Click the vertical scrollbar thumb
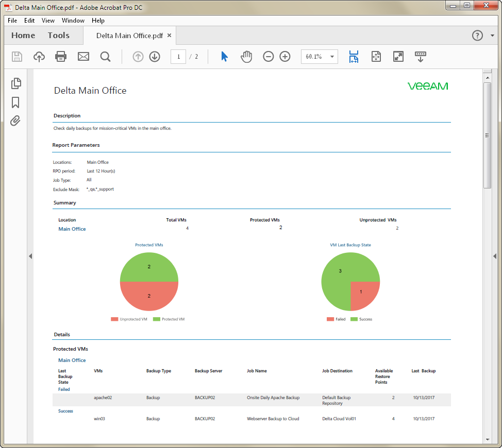Viewport: 502px width, 448px height. pos(487,135)
